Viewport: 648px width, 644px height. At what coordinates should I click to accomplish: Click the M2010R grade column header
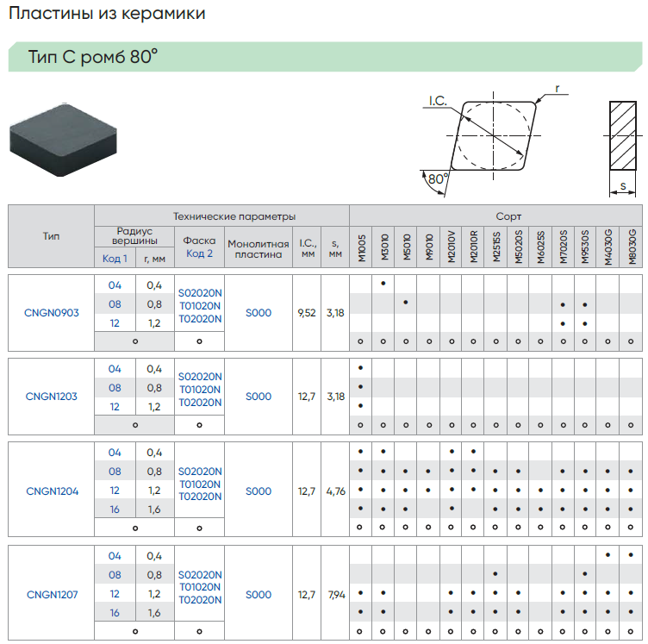click(474, 247)
